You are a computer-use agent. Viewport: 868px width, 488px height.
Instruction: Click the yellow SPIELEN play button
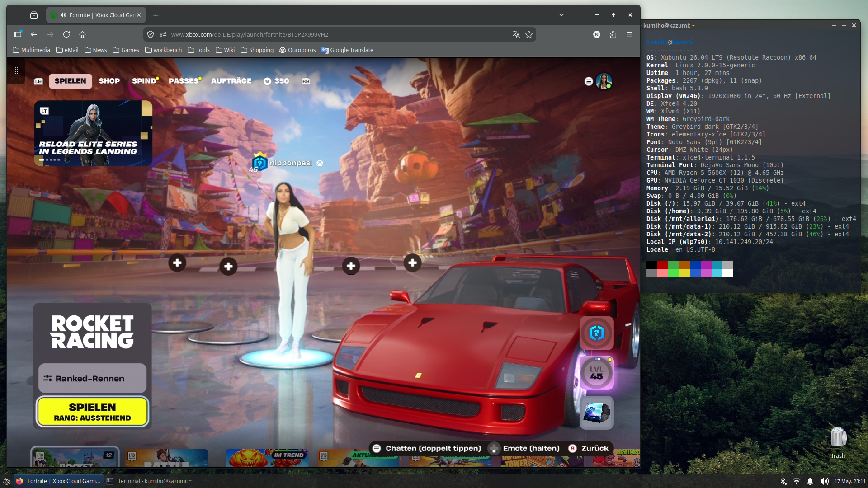pyautogui.click(x=92, y=412)
